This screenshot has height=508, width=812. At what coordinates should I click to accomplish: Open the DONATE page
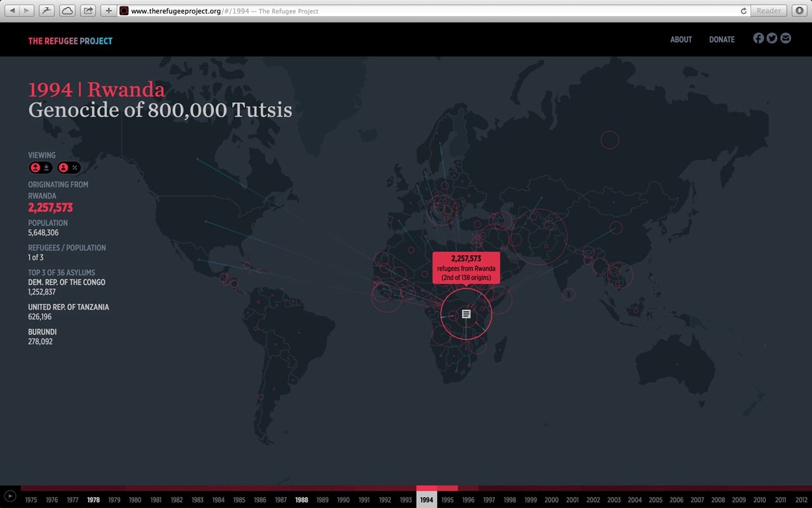[x=721, y=39]
